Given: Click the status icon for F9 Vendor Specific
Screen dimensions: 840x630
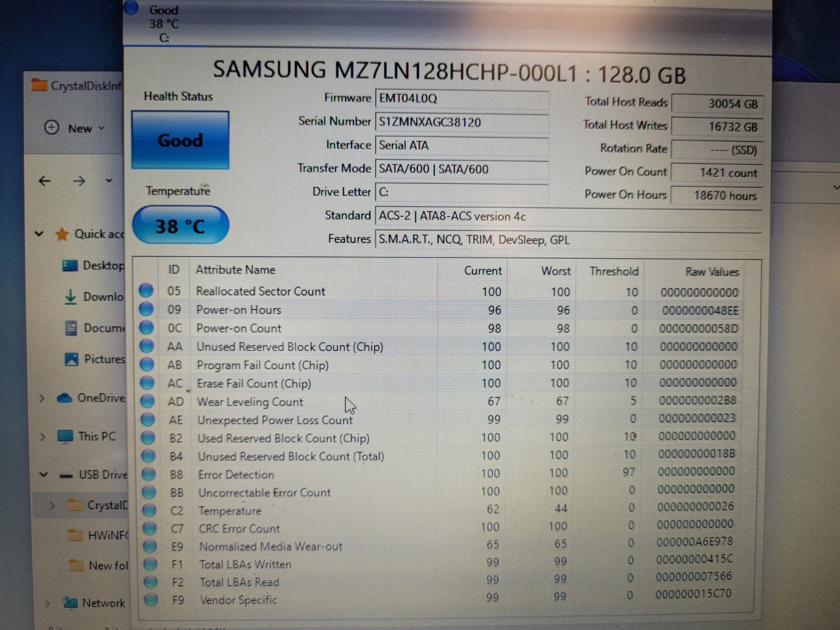Looking at the screenshot, I should click(151, 600).
